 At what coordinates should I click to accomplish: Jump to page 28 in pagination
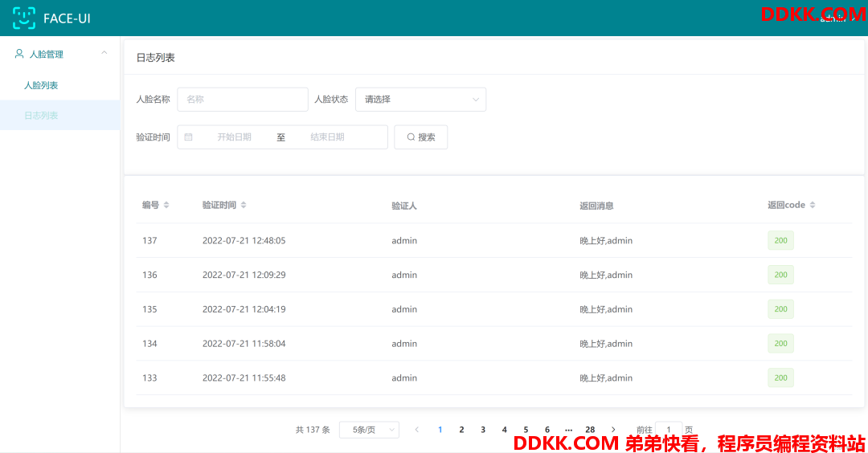click(590, 430)
